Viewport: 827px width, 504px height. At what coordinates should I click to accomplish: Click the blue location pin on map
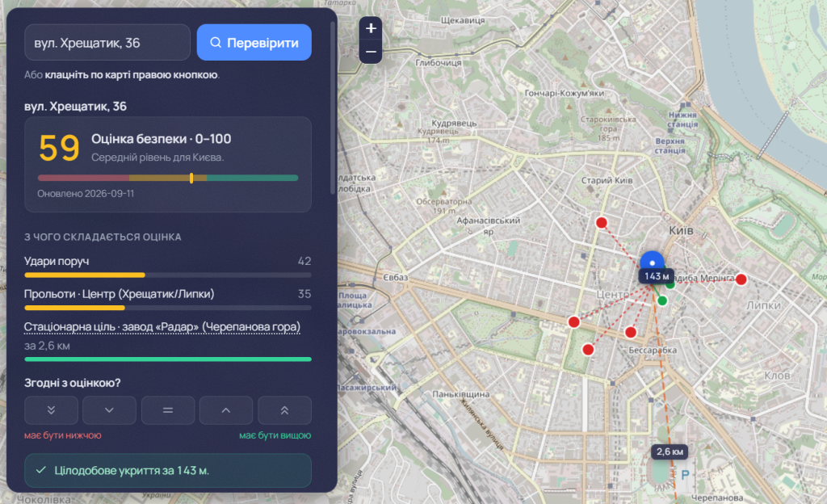(653, 262)
